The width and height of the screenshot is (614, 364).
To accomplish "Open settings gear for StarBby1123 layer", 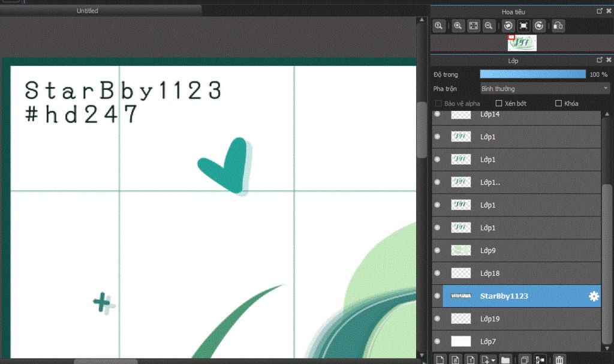I will tap(594, 296).
